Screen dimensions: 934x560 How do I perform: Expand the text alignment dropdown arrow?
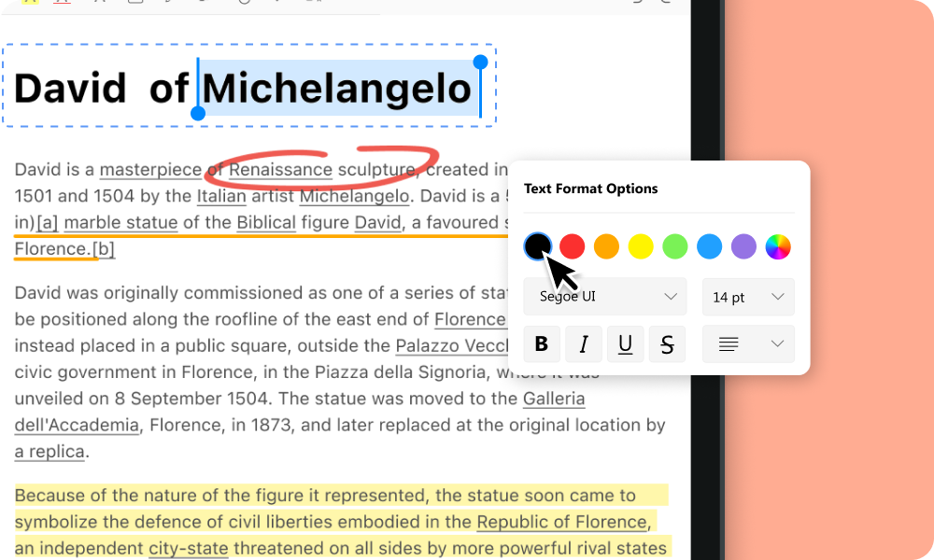776,344
